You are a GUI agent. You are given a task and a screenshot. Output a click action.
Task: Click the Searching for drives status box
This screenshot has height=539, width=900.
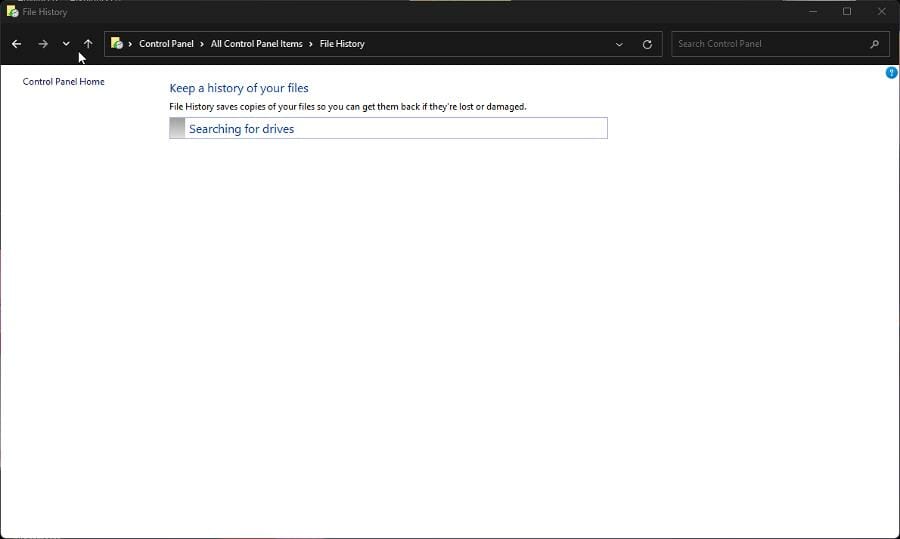[x=388, y=128]
